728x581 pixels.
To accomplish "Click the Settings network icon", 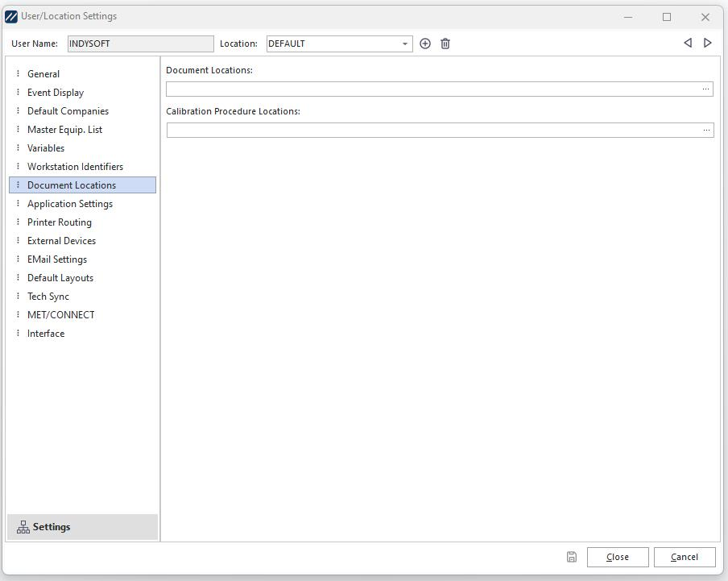I will pyautogui.click(x=23, y=527).
